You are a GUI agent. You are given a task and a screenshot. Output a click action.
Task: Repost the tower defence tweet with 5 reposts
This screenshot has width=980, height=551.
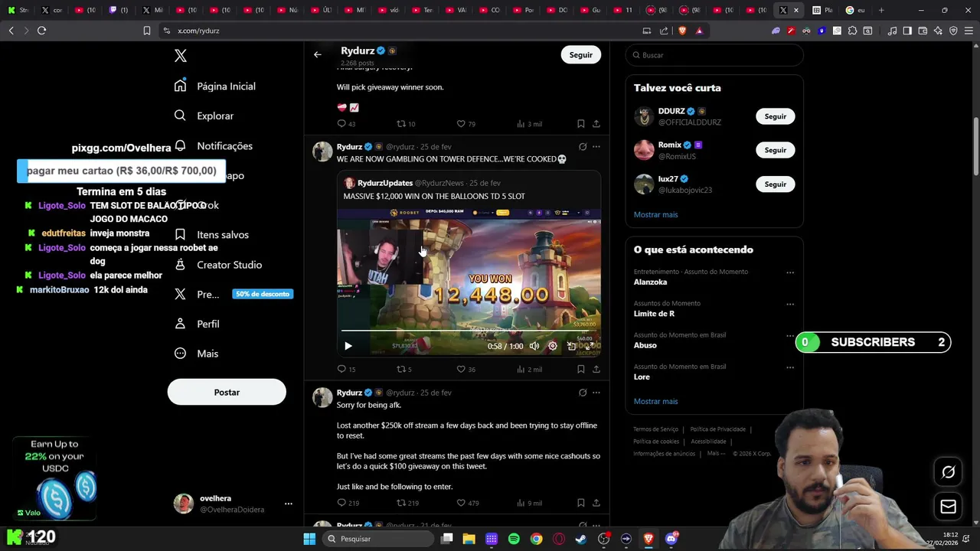(400, 369)
